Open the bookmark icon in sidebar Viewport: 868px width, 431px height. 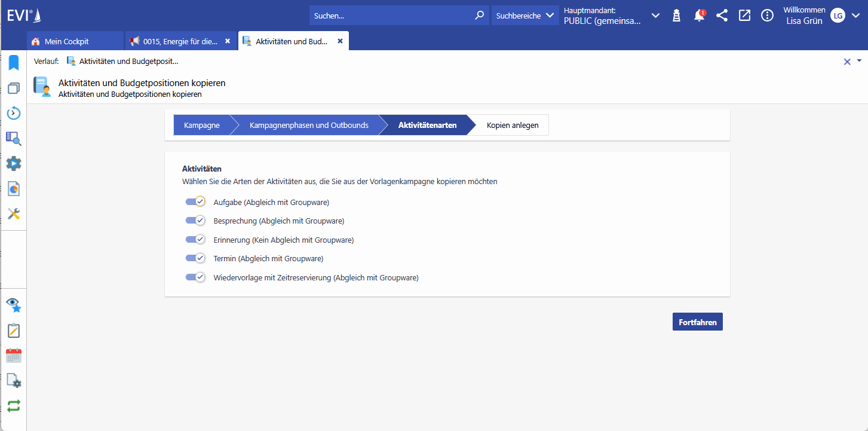(14, 63)
